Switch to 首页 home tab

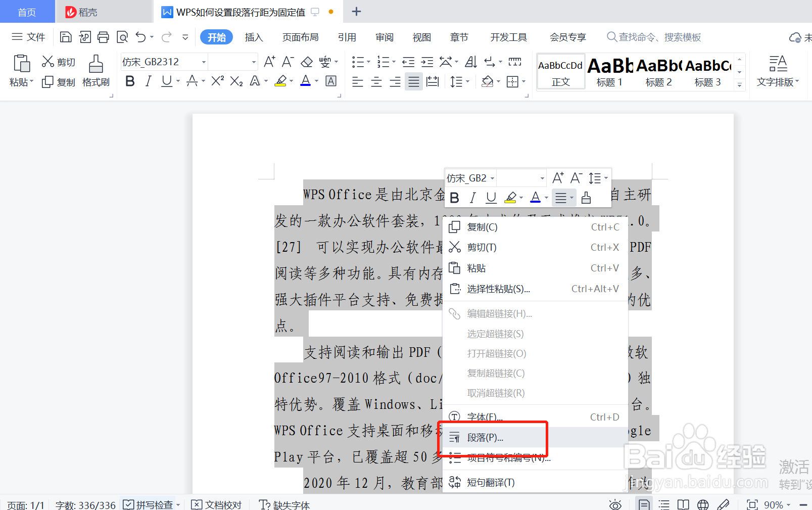point(27,12)
